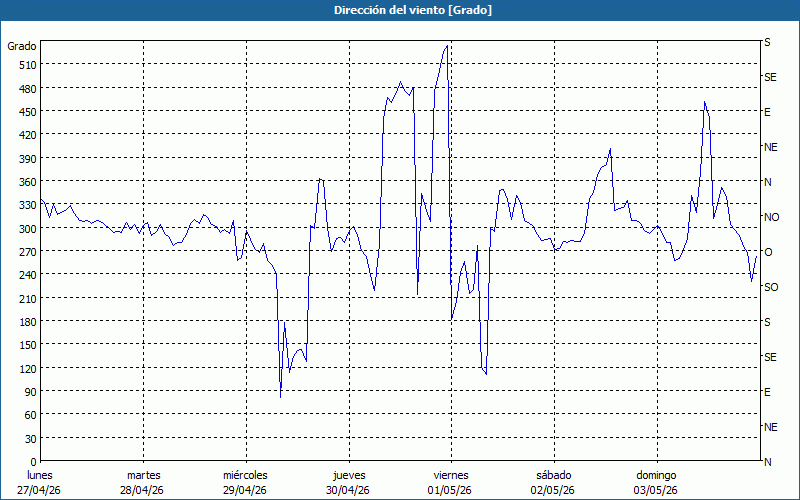800x500 pixels.
Task: Select the 480 tick on the degree axis
Action: point(27,89)
